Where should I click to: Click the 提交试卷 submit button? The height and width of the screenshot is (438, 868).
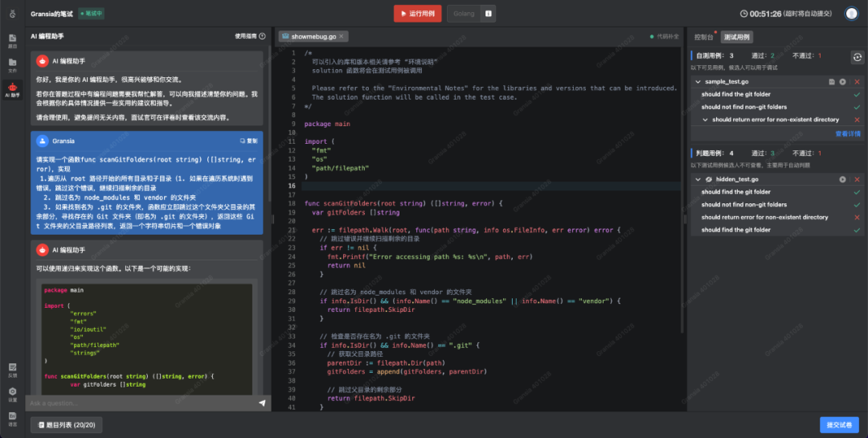tap(839, 424)
